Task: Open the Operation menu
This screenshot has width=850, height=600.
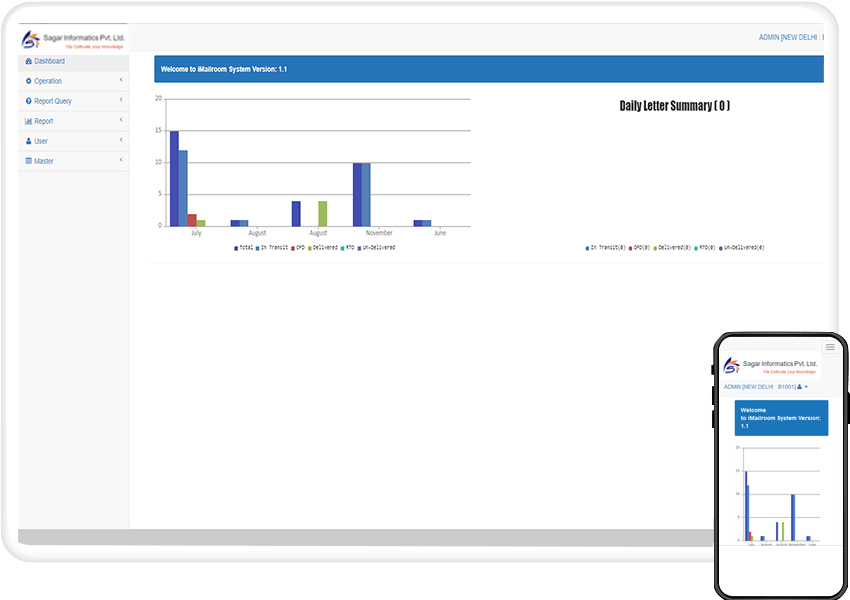Action: coord(74,81)
